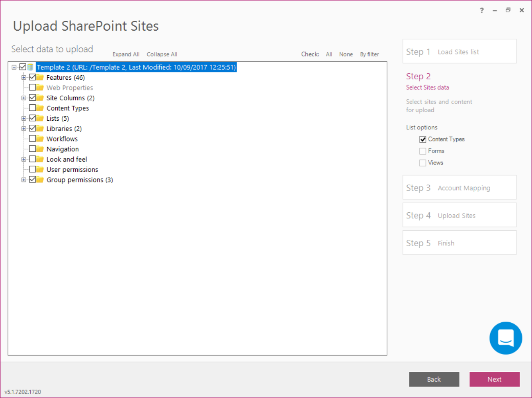Click the Template 2 site database icon
This screenshot has height=398, width=532.
(x=31, y=67)
